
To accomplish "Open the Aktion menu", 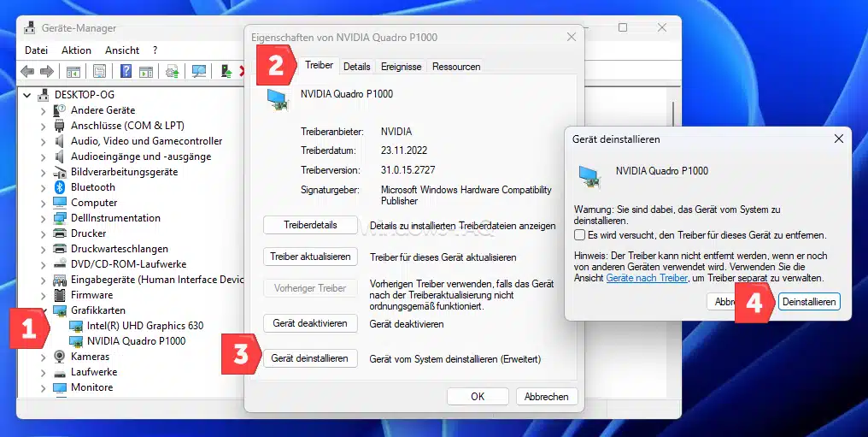I will 76,50.
